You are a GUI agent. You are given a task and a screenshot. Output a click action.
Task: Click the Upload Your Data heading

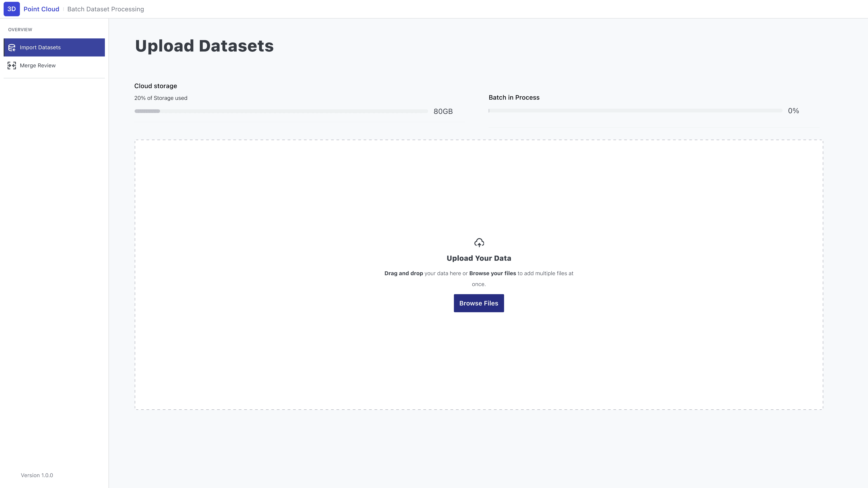click(479, 258)
